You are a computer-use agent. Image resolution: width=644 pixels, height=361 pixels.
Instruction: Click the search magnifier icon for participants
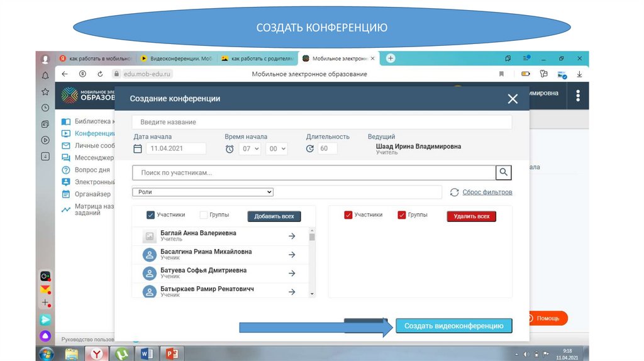[x=503, y=172]
